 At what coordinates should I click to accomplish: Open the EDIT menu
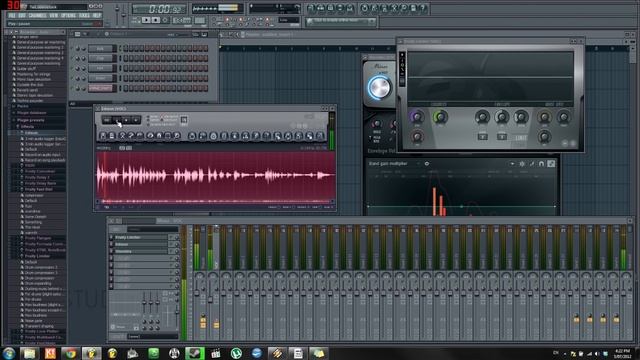point(22,16)
